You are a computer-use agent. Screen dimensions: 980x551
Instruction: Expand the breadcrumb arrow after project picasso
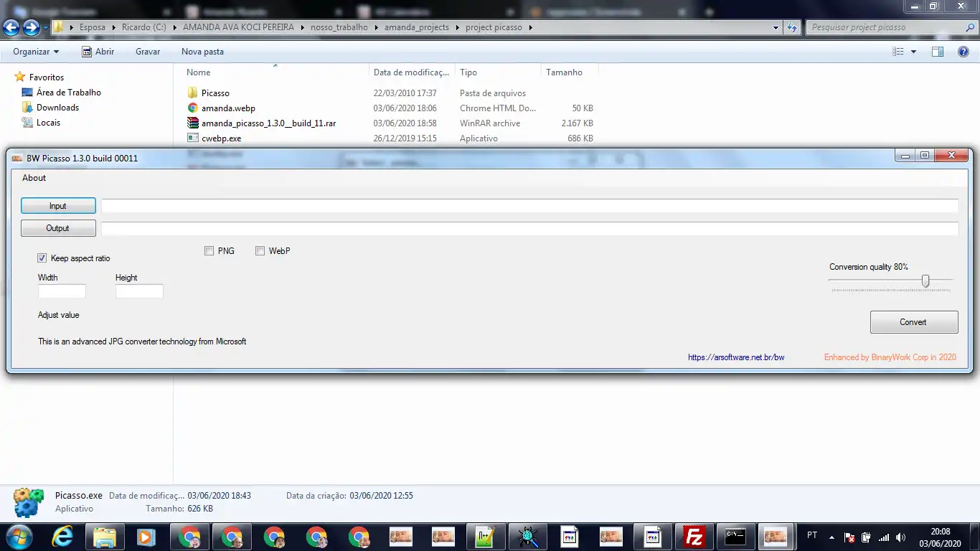coord(530,27)
